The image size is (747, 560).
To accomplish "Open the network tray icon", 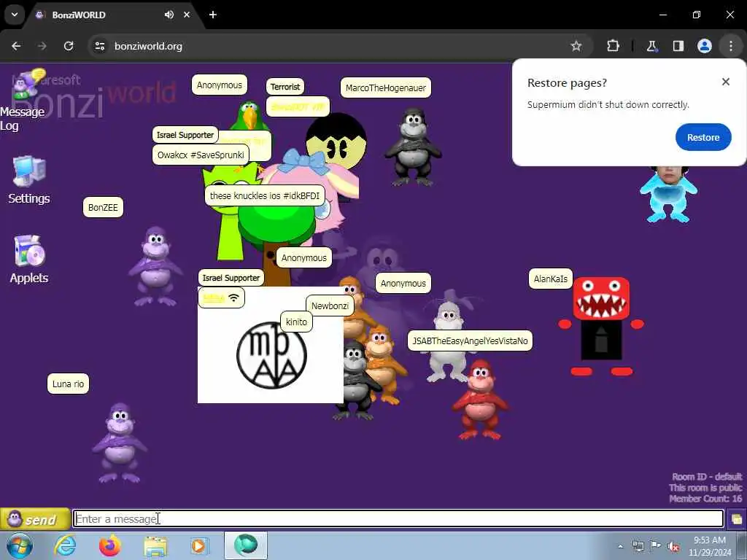I will [638, 546].
